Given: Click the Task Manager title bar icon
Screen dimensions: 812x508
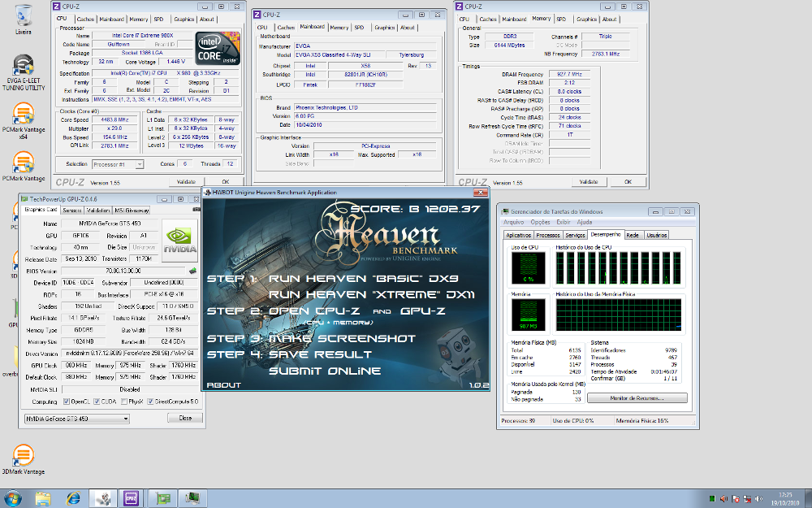Looking at the screenshot, I should 505,211.
